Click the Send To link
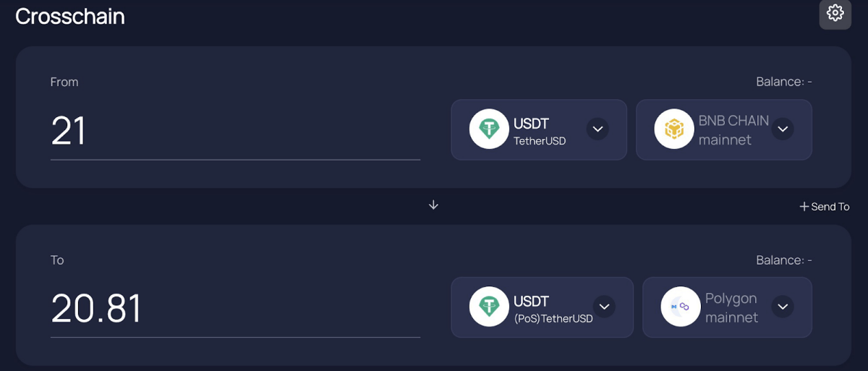Screen dimensions: 868x371 click(830, 207)
